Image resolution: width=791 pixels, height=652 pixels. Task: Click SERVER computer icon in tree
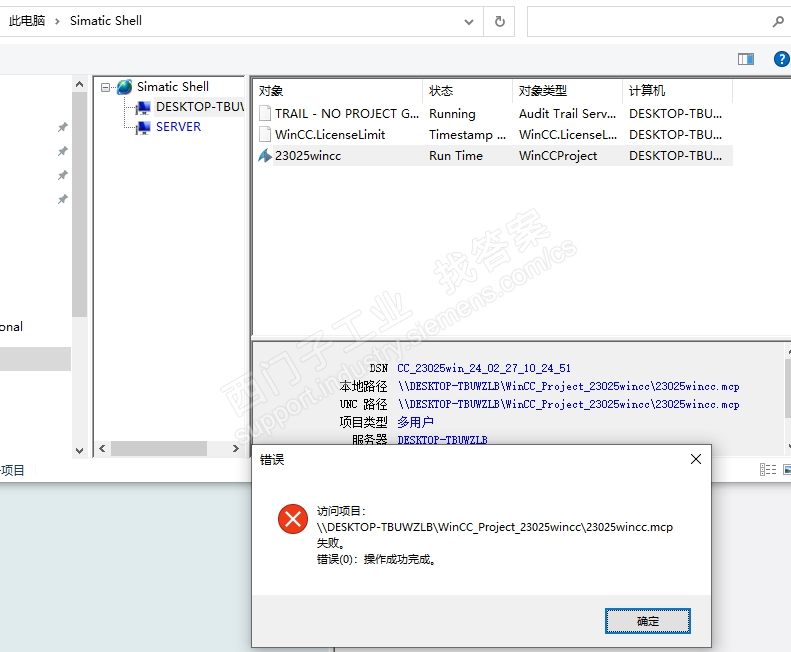coord(143,127)
